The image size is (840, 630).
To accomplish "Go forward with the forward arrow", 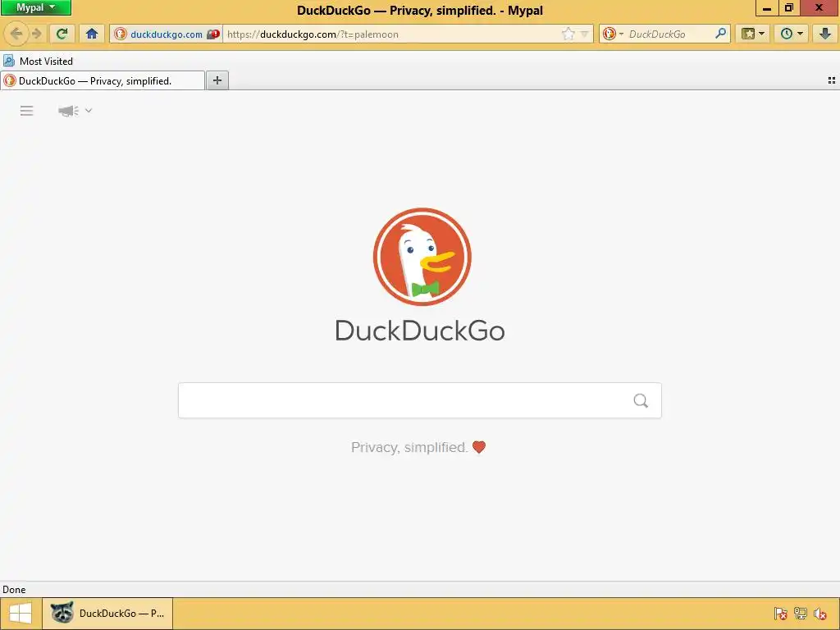I will point(37,34).
